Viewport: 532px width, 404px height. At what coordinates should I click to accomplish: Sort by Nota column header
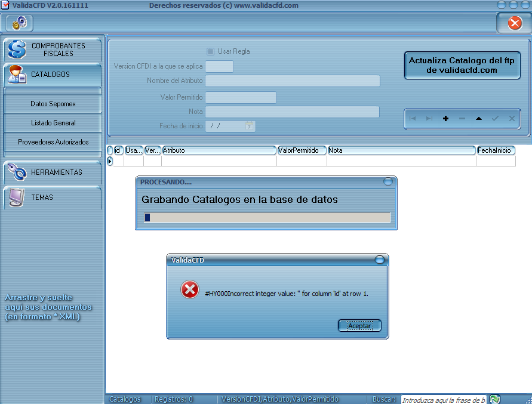point(401,150)
